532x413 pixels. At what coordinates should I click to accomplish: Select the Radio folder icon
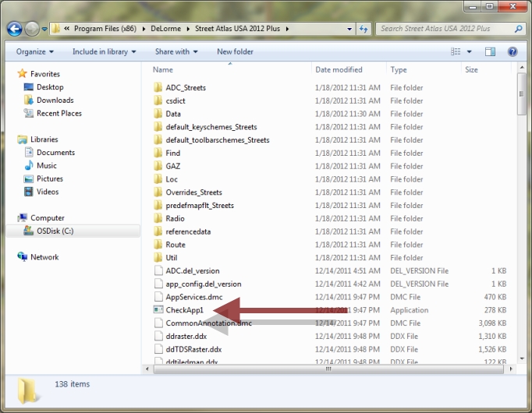pyautogui.click(x=158, y=218)
